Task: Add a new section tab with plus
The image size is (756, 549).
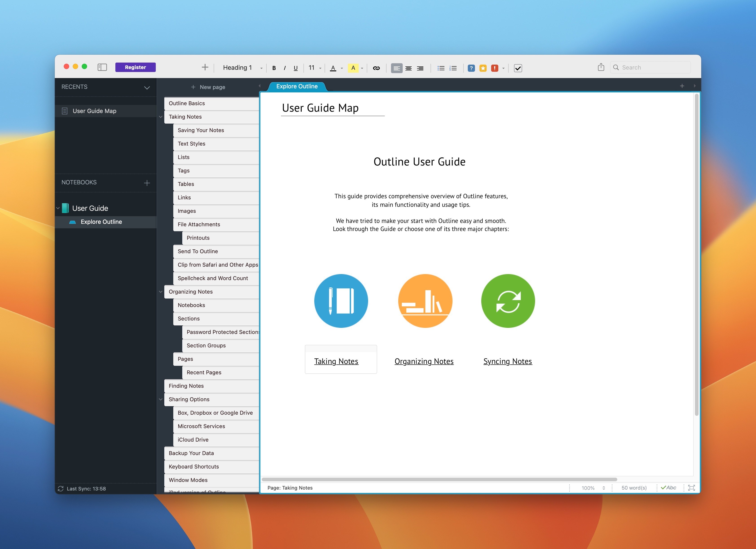Action: (x=682, y=86)
